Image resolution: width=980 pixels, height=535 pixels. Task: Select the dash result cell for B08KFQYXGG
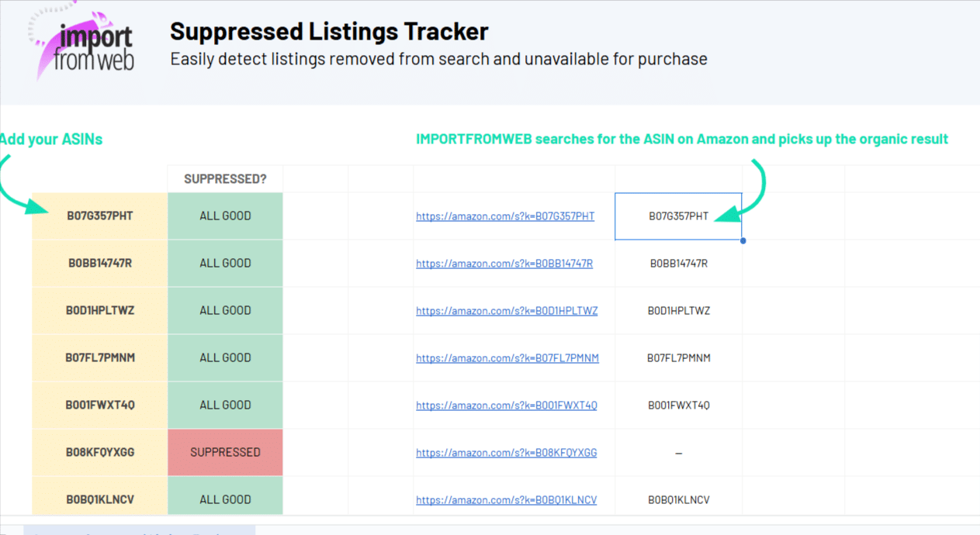point(678,453)
